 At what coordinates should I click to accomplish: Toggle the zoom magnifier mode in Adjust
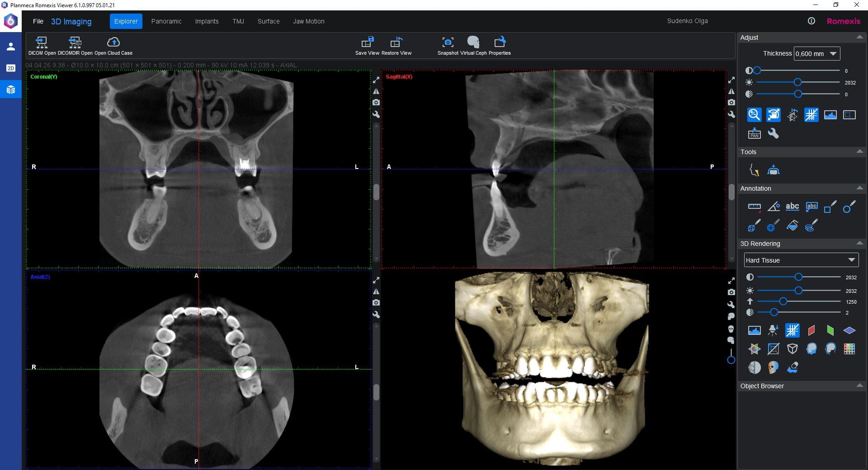[x=754, y=115]
